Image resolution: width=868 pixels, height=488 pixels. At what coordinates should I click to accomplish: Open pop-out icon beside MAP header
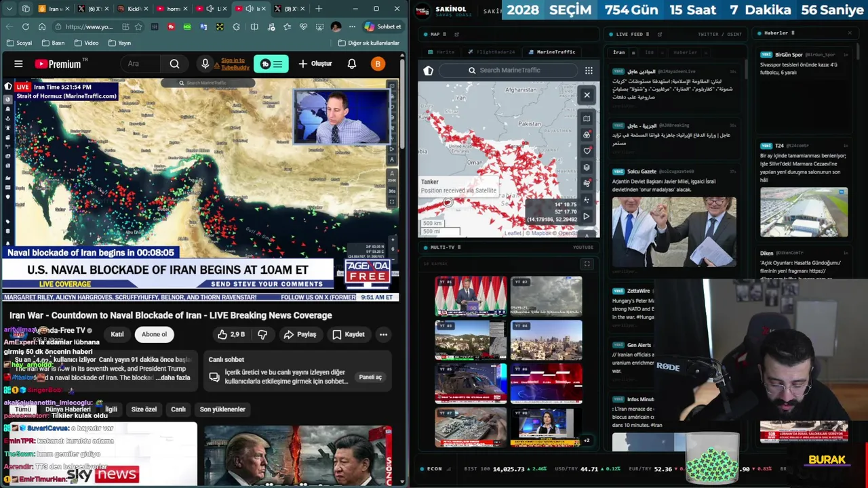click(x=456, y=34)
